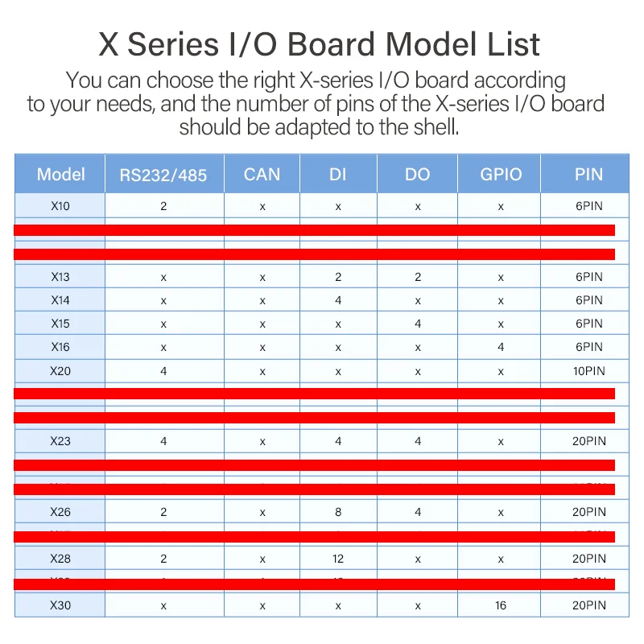Click the X15 model cell
The width and height of the screenshot is (644, 644).
[60, 324]
